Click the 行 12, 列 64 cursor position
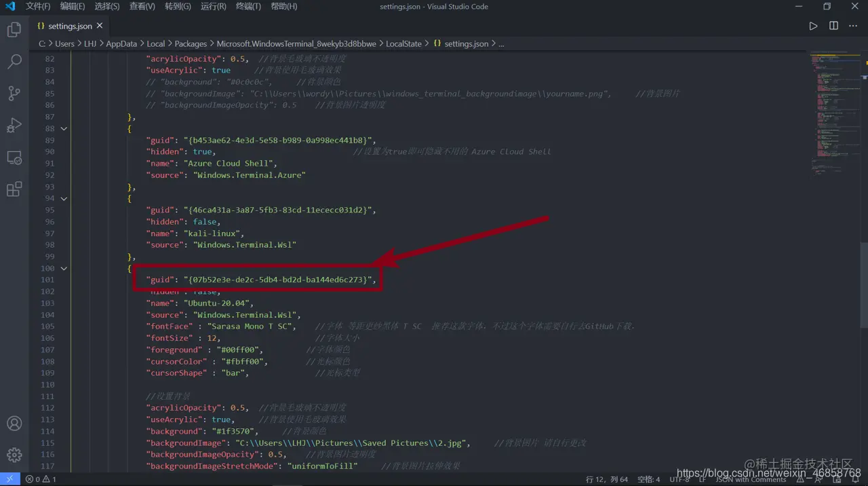Viewport: 868px width, 486px height. (607, 479)
